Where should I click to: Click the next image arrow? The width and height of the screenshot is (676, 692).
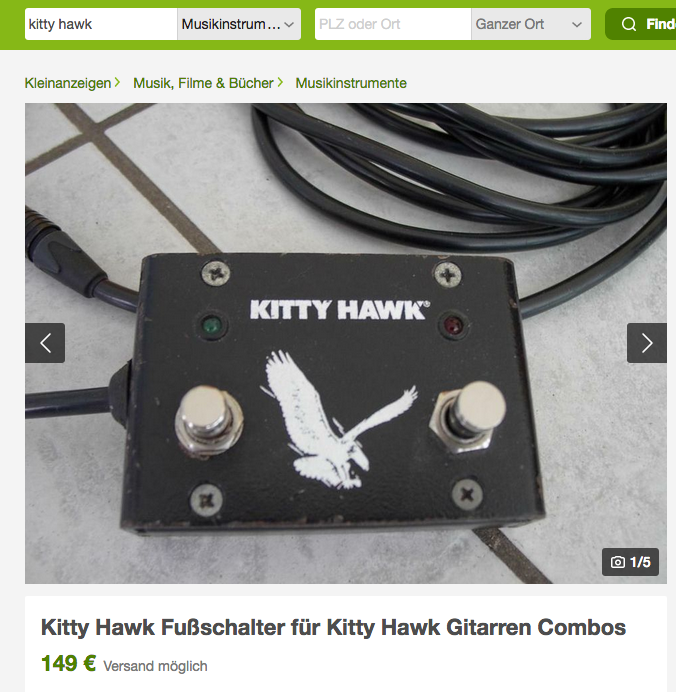tap(646, 343)
